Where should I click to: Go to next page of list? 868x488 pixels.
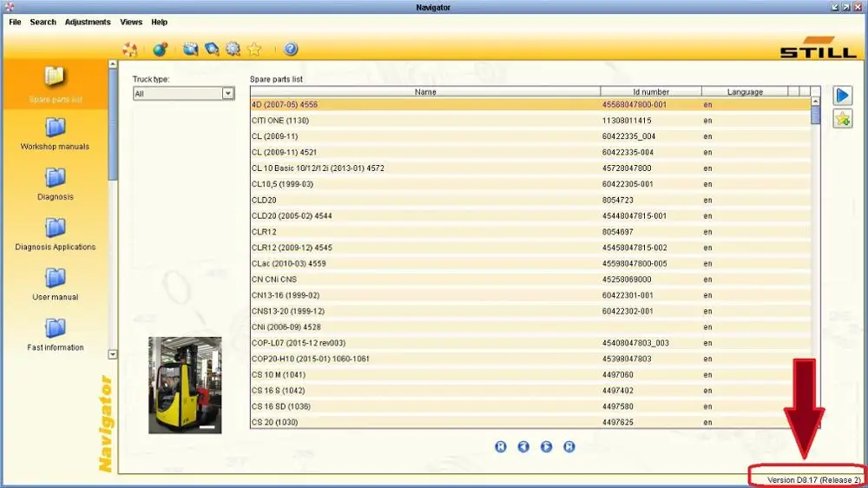point(546,446)
